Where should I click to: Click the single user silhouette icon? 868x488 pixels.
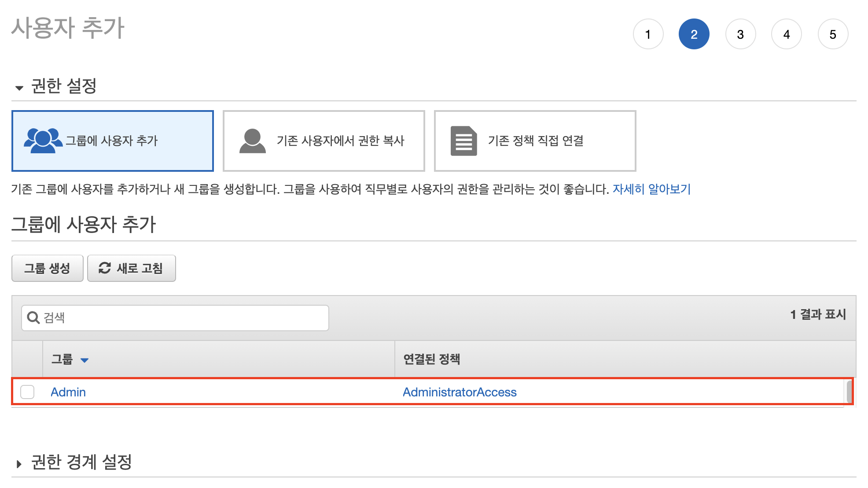click(x=252, y=141)
